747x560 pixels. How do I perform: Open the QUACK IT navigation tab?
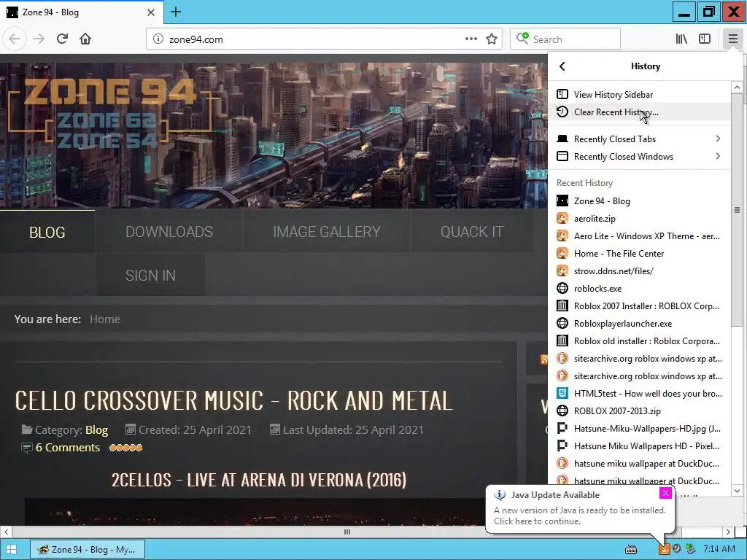click(x=472, y=232)
